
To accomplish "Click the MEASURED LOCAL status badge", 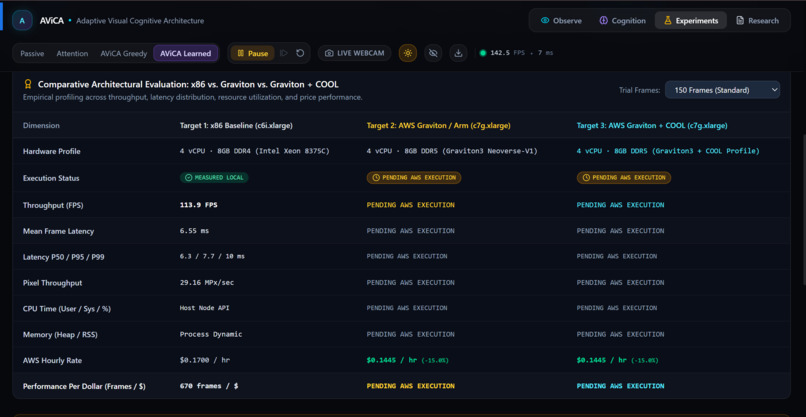I will tap(214, 177).
